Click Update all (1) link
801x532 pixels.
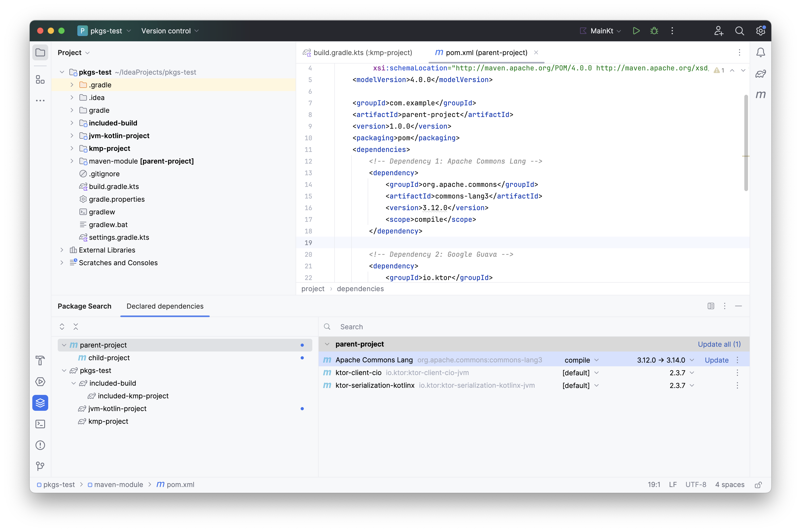[x=719, y=344]
